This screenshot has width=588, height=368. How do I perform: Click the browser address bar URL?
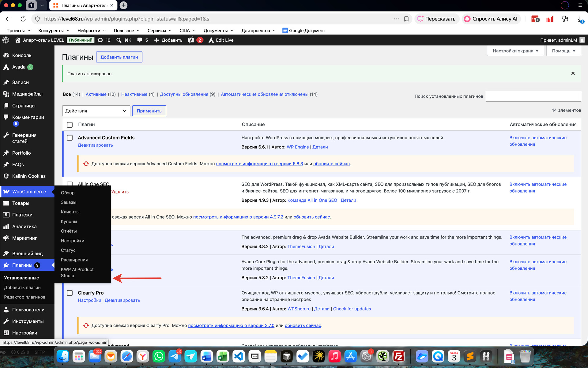pyautogui.click(x=126, y=19)
